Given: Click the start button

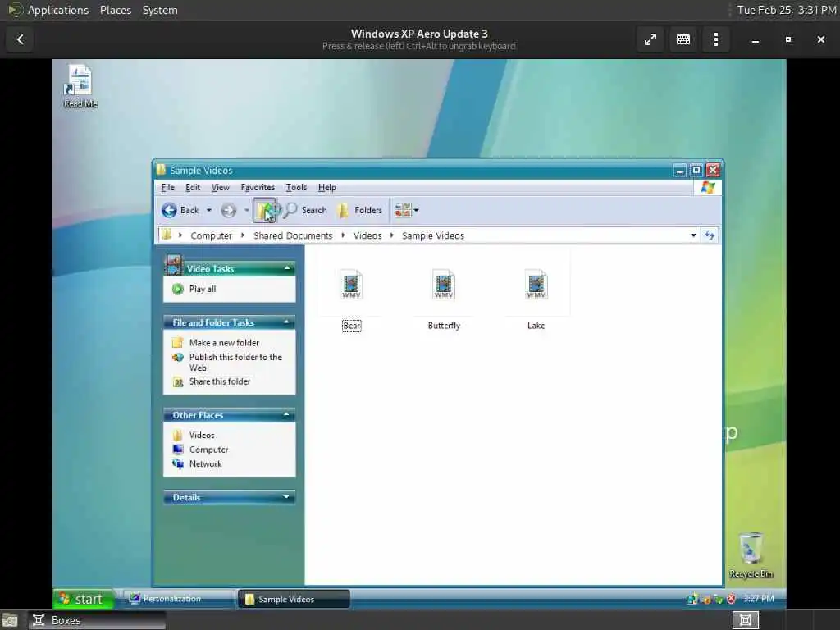Looking at the screenshot, I should tap(84, 599).
